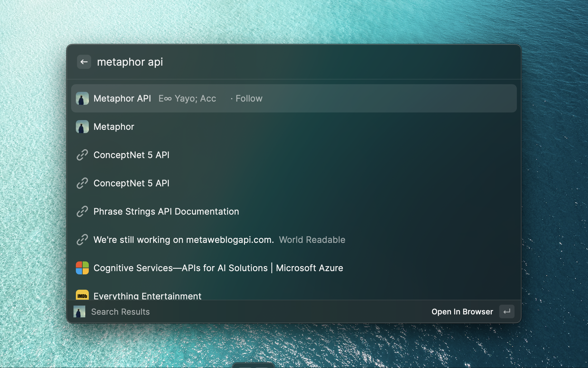Click the Open In Browser action
The height and width of the screenshot is (368, 588).
[x=462, y=311]
